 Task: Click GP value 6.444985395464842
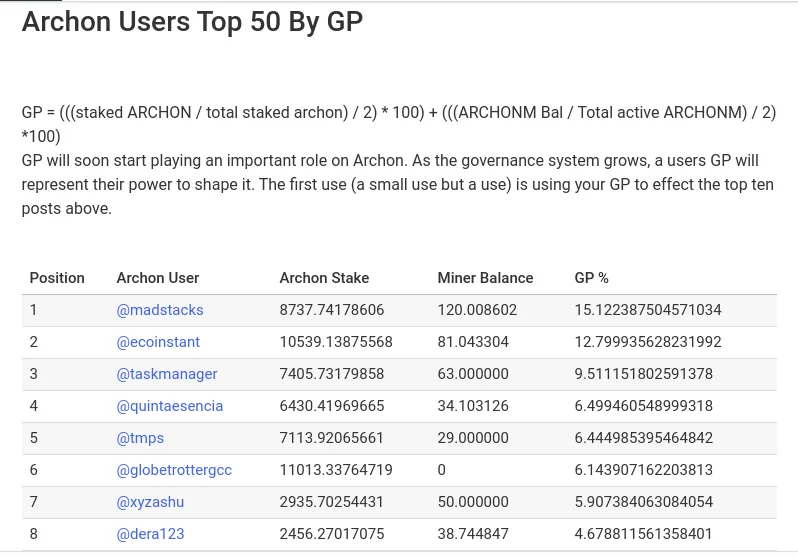pyautogui.click(x=644, y=438)
